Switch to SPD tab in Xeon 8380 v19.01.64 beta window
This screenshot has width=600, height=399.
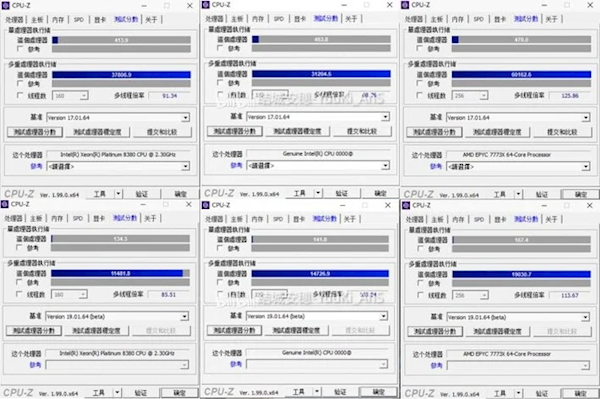(78, 218)
